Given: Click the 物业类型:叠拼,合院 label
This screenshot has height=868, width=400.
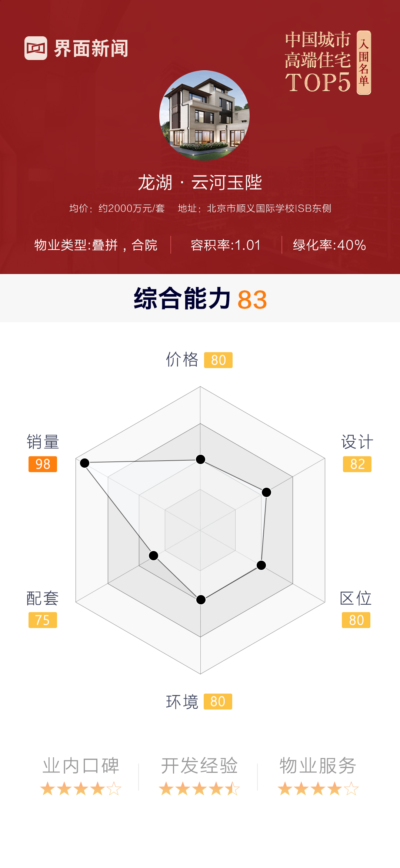Looking at the screenshot, I should 96,245.
